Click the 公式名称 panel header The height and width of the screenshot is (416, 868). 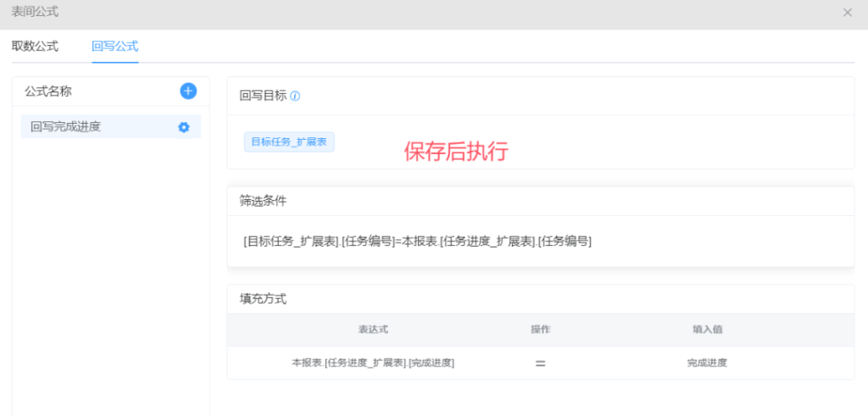(48, 92)
